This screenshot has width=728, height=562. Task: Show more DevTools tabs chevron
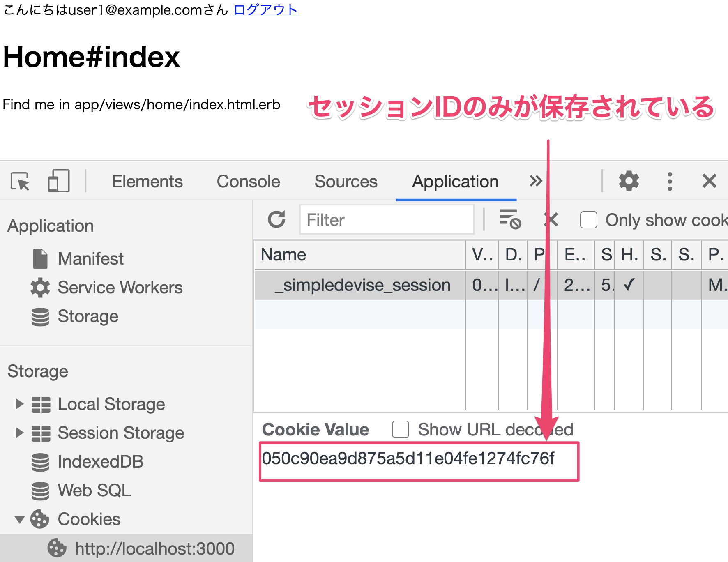click(536, 181)
